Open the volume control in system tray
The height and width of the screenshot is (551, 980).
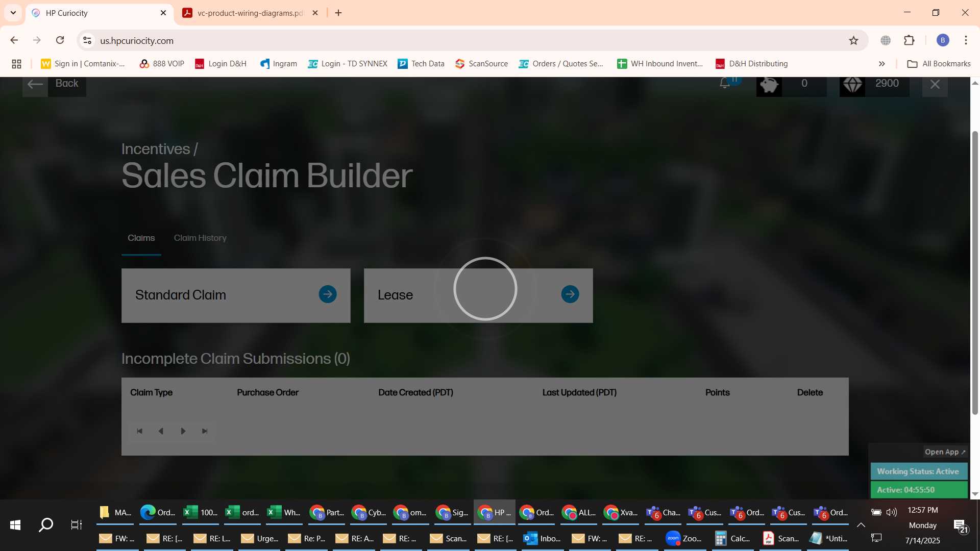pyautogui.click(x=892, y=512)
